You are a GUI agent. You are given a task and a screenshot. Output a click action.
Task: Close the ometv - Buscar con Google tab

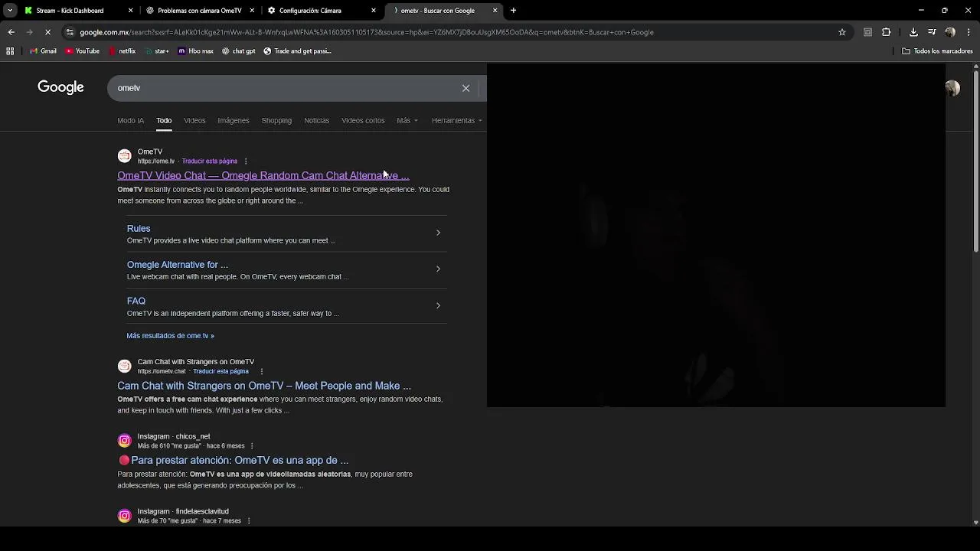(495, 11)
